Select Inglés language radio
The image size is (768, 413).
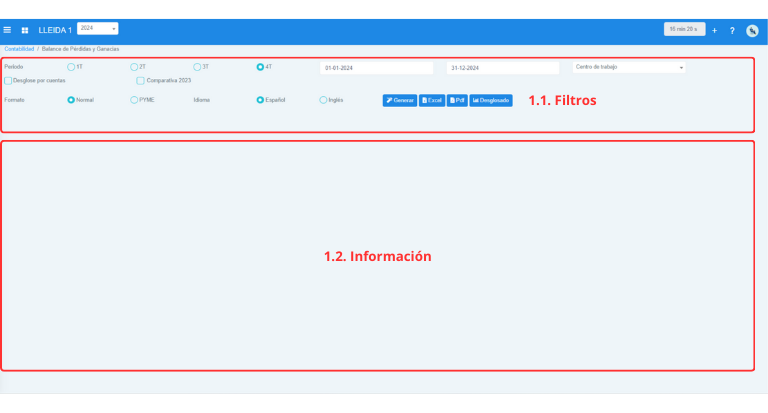point(323,100)
